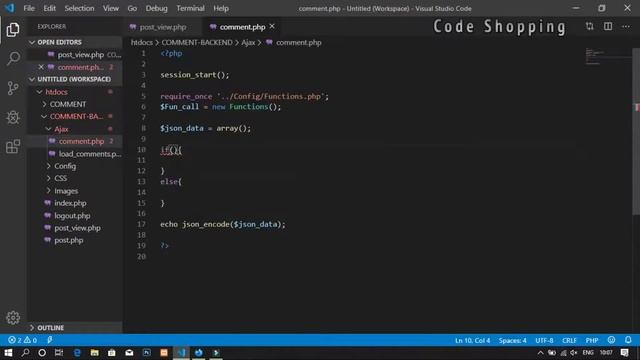Open the Terminal menu

pyautogui.click(x=190, y=8)
